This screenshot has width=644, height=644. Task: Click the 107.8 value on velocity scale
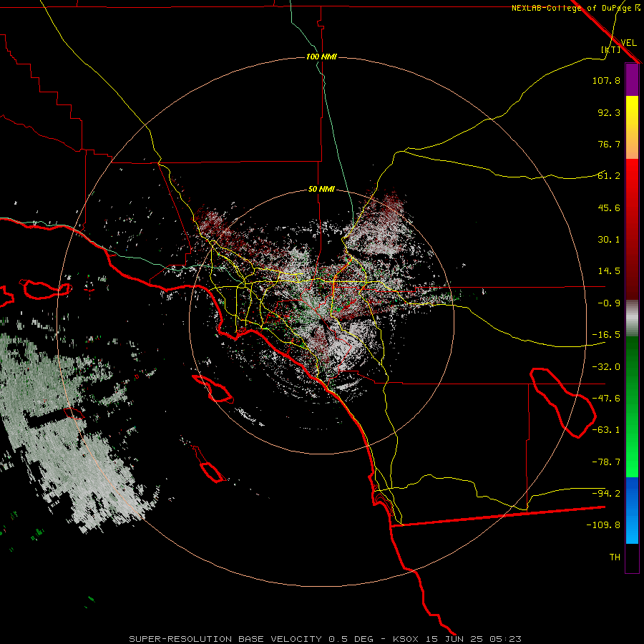(606, 80)
